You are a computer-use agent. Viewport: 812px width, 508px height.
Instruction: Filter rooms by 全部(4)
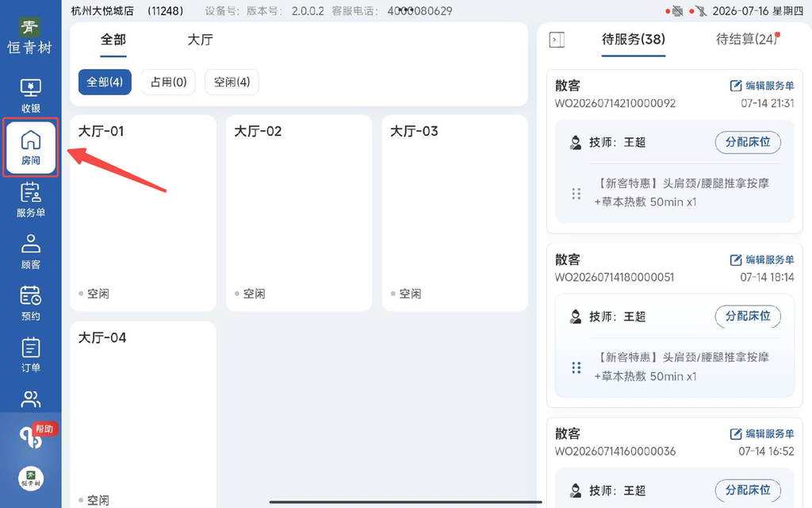point(105,82)
